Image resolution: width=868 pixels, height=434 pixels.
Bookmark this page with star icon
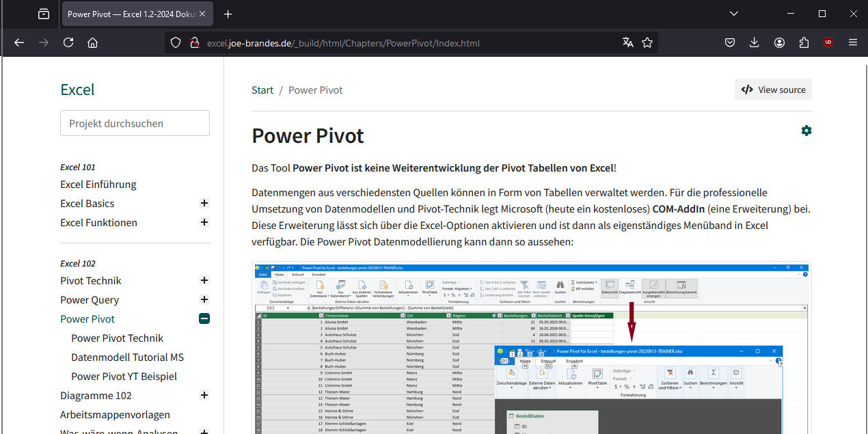click(x=647, y=42)
